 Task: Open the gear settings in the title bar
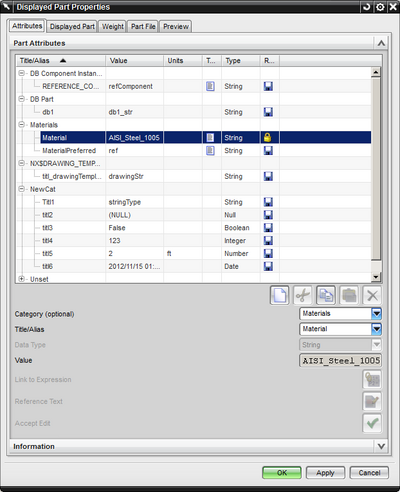click(380, 7)
